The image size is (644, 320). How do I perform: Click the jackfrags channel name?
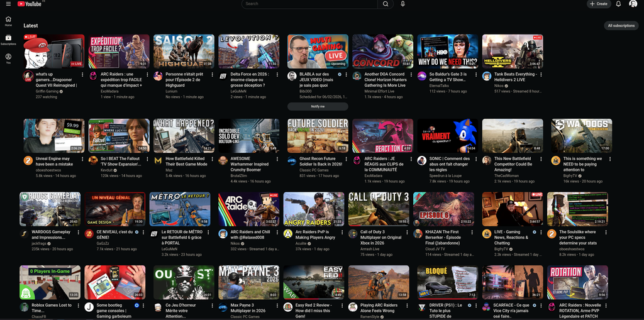coord(40,243)
